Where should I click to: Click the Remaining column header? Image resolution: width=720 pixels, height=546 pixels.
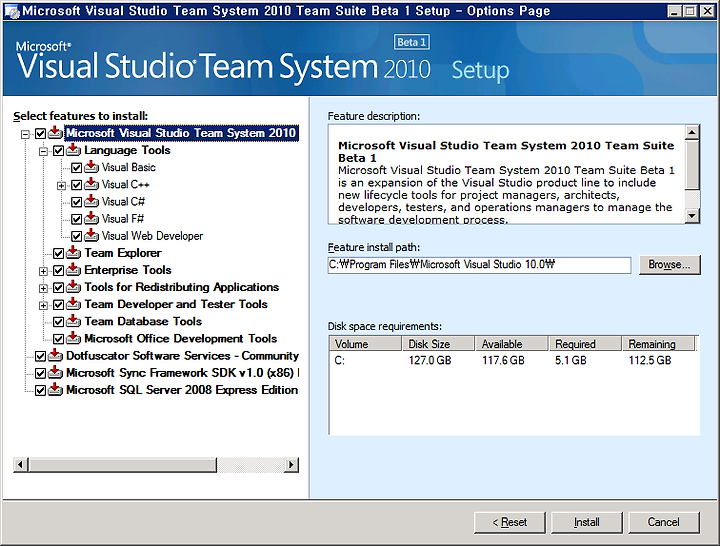click(658, 343)
